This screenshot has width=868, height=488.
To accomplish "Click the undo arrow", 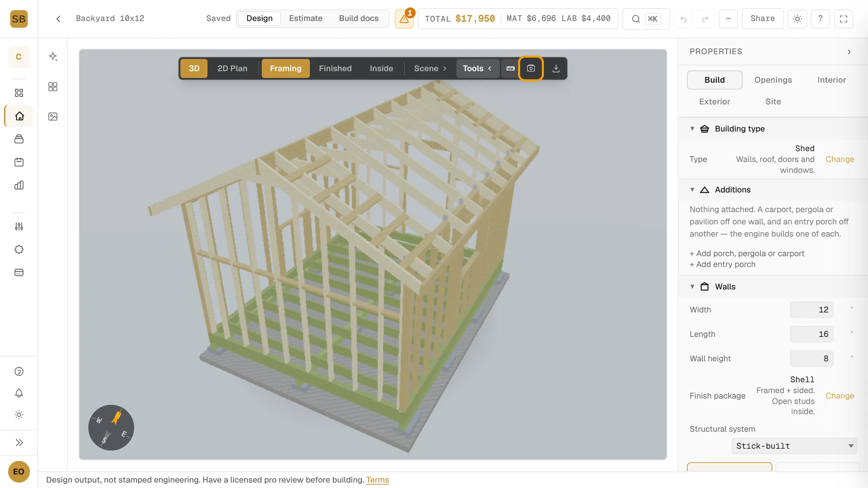I will (684, 19).
